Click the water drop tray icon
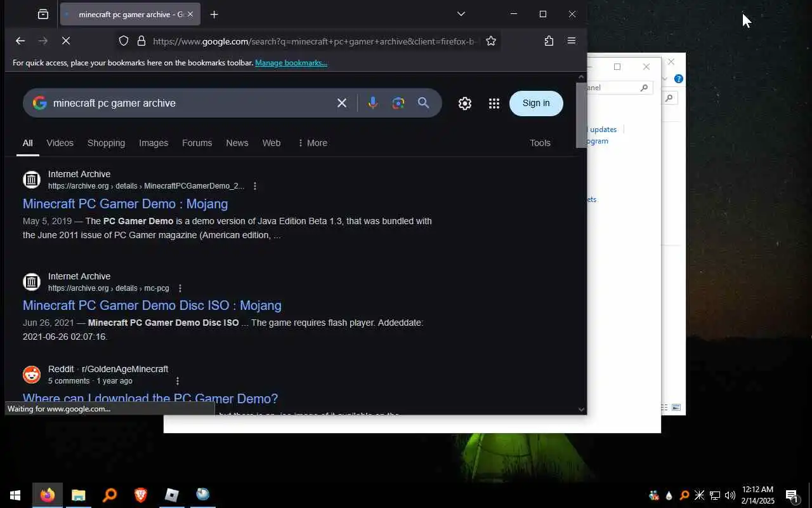 click(669, 495)
